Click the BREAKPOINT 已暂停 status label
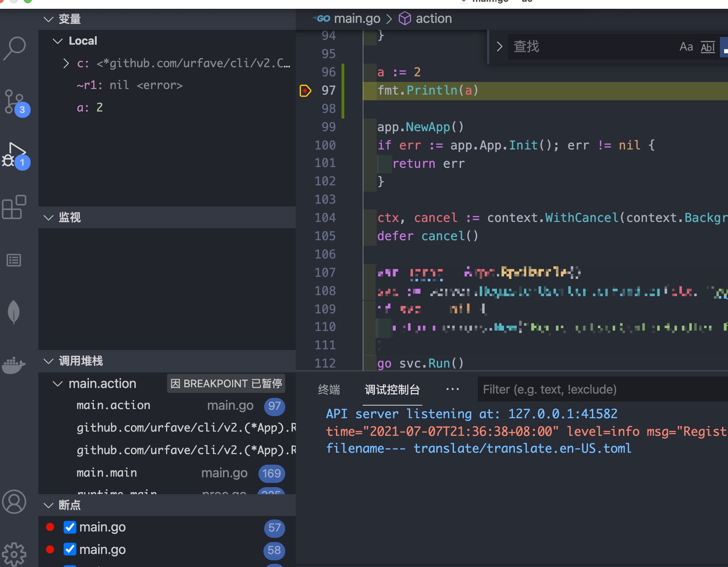This screenshot has height=567, width=728. pyautogui.click(x=226, y=383)
